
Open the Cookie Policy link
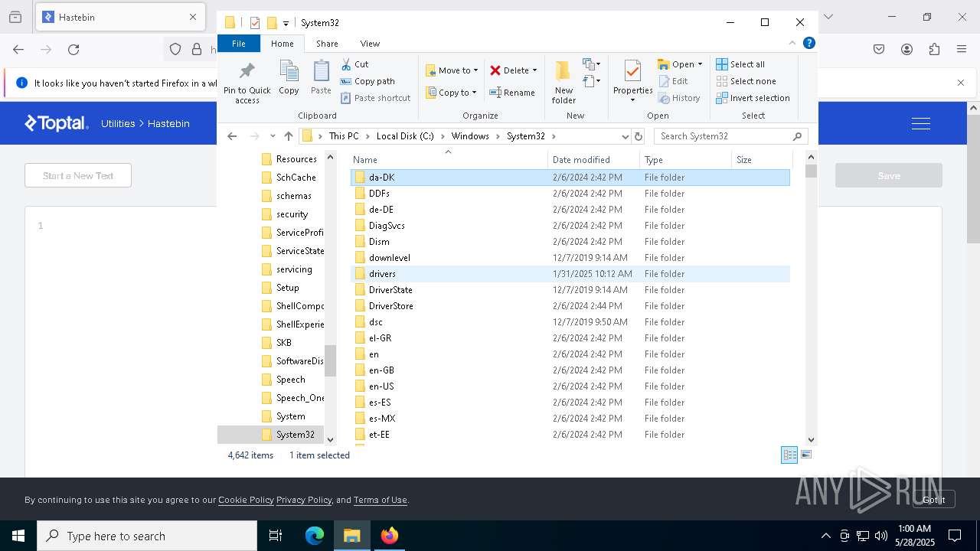[246, 500]
